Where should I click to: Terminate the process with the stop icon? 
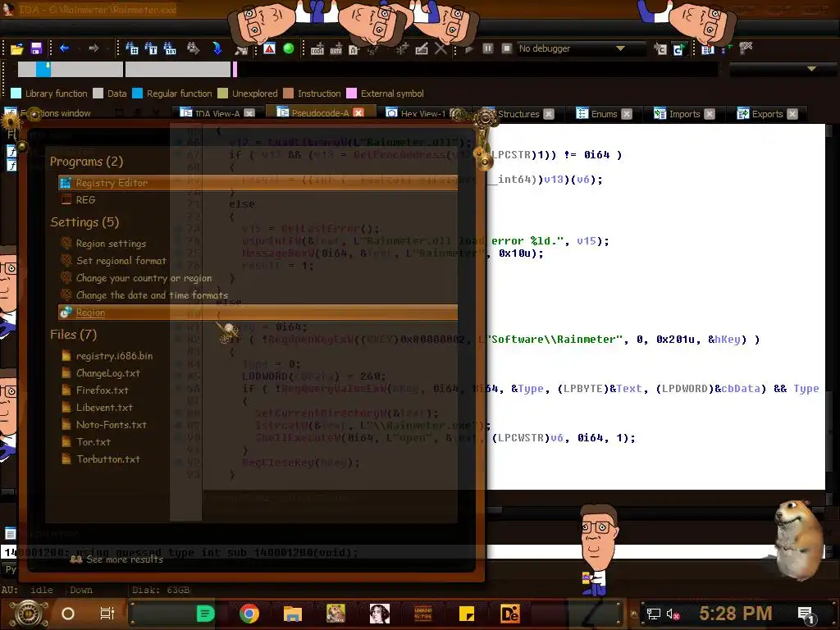click(506, 48)
